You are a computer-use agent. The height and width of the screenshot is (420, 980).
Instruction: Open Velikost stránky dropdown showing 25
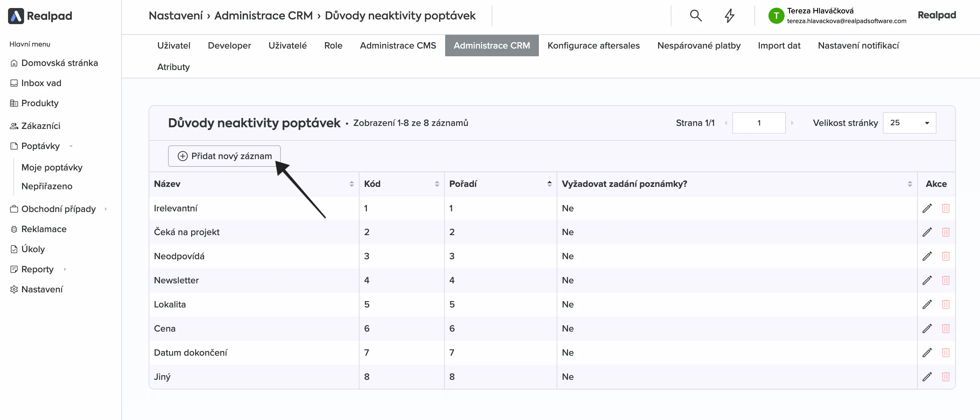909,123
